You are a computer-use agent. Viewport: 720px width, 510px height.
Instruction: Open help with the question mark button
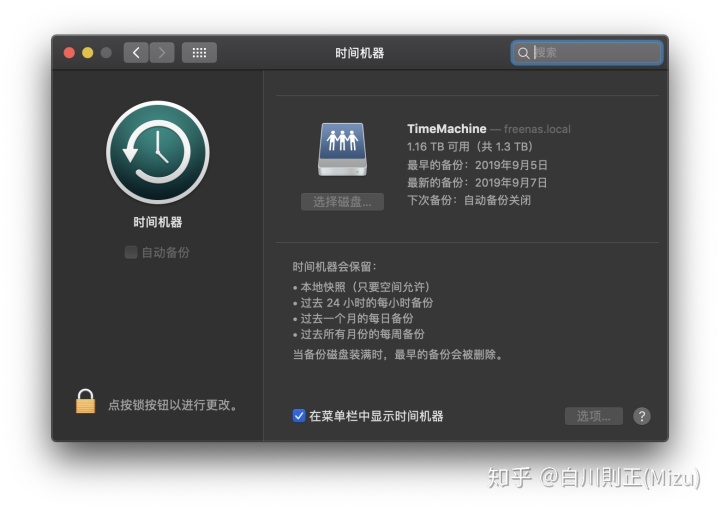[x=641, y=416]
